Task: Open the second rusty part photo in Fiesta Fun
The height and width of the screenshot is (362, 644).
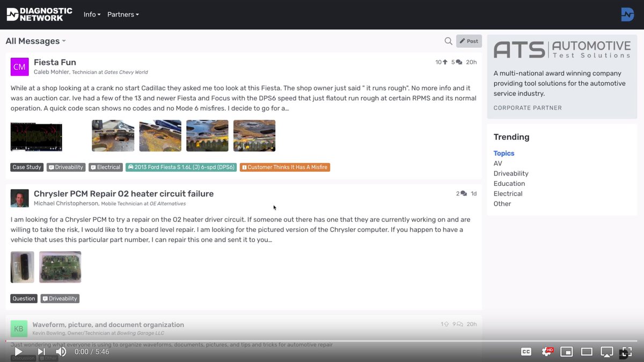Action: click(x=160, y=136)
